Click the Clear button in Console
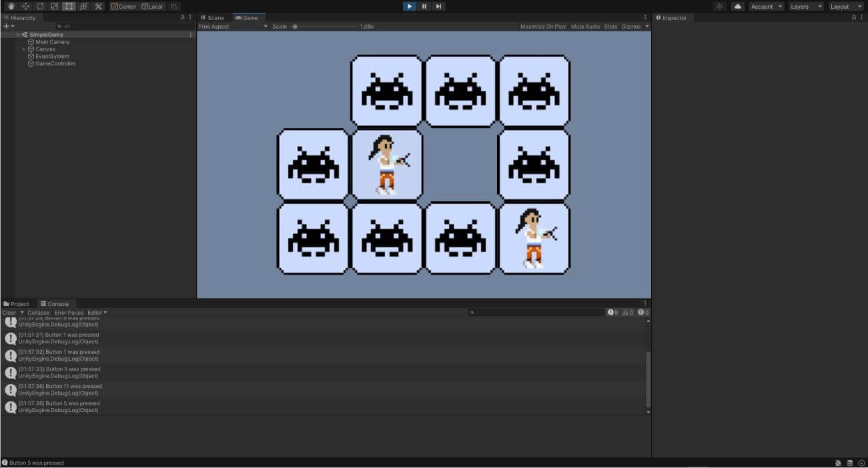Viewport: 868px width, 468px height. [9, 312]
